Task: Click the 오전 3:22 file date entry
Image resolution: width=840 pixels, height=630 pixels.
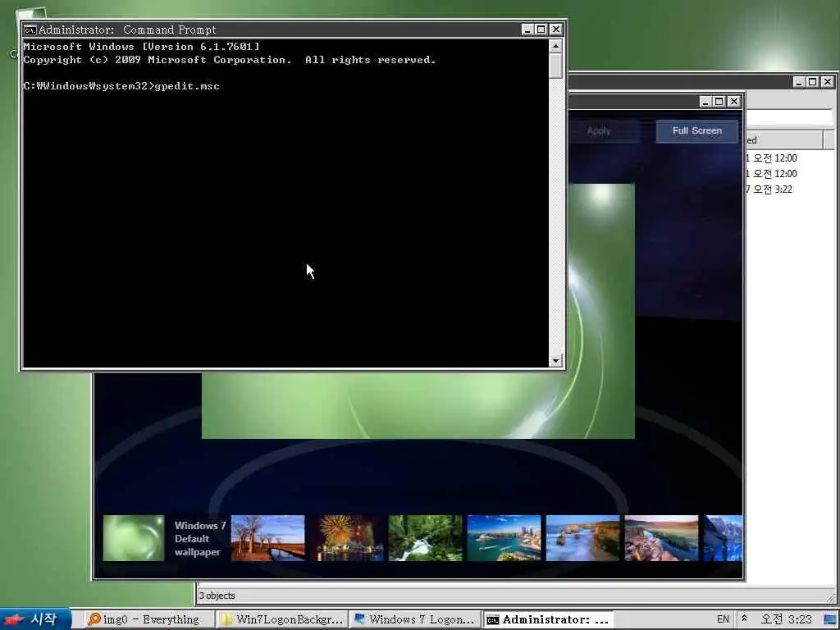Action: coord(769,189)
